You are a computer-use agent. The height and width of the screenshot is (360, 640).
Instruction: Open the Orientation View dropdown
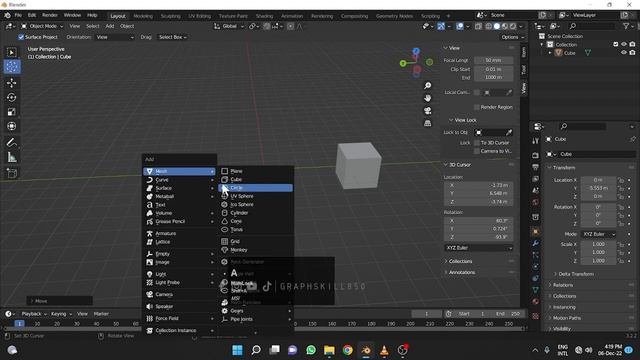pos(115,37)
